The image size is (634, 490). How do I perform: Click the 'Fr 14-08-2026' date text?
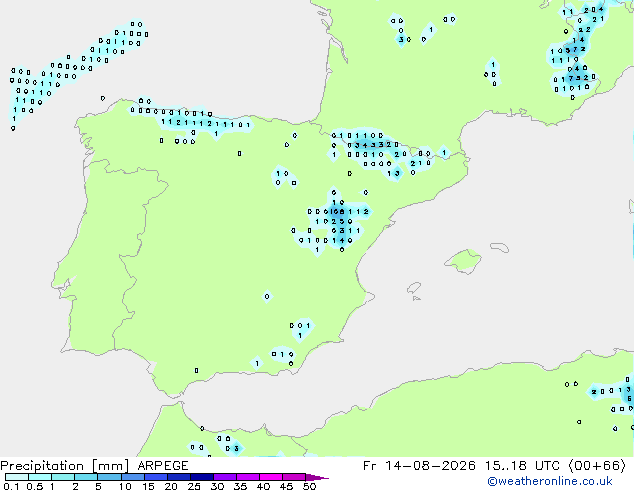419,466
